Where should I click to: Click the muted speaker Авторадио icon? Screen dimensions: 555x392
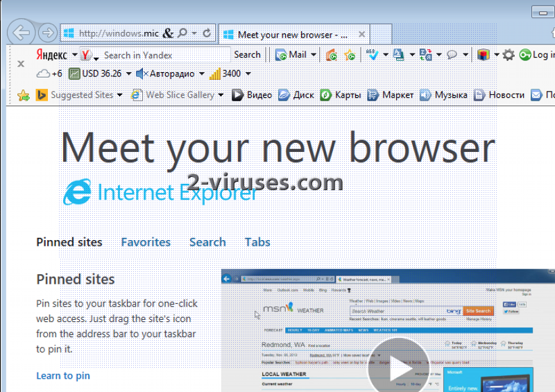[x=142, y=74]
